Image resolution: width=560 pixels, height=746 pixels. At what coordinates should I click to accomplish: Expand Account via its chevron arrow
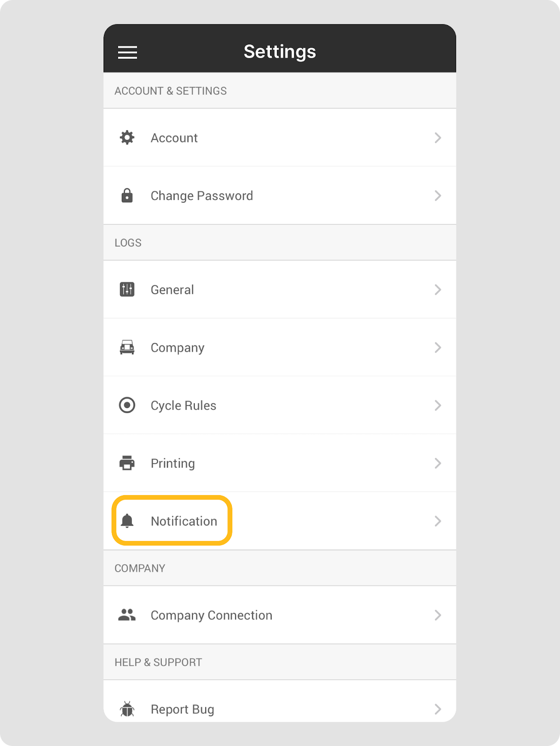coord(437,138)
